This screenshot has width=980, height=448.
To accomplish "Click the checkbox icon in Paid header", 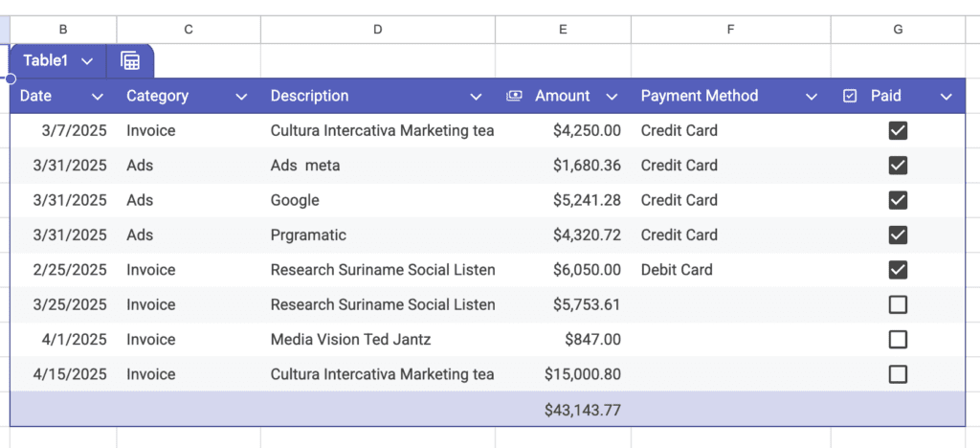I will coord(850,96).
